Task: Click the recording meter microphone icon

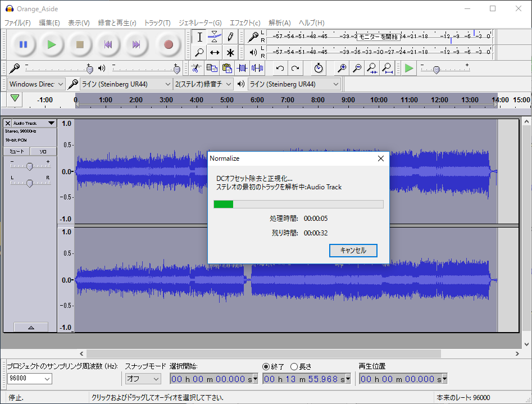Action: click(253, 37)
